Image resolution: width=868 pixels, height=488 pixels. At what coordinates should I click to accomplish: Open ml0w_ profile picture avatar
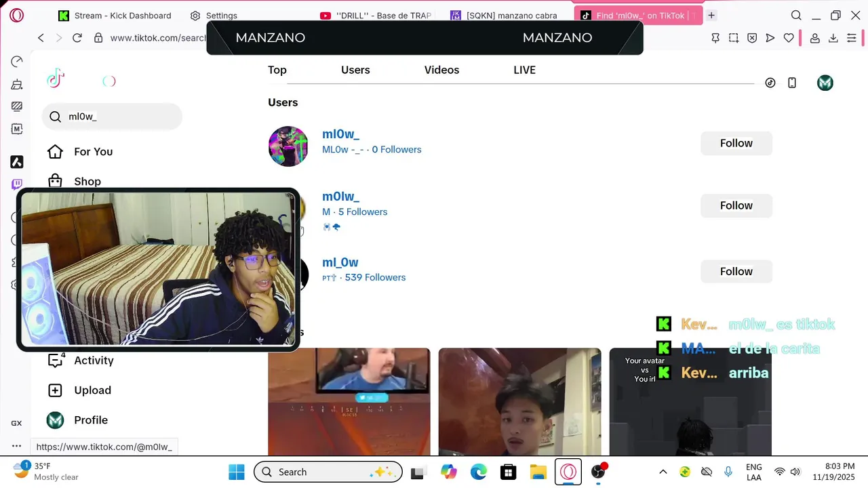coord(288,146)
